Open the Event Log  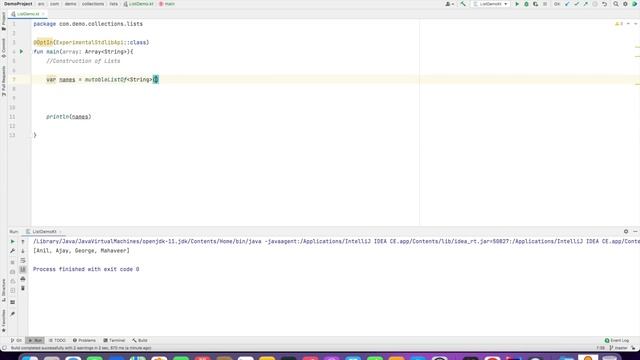coord(617,340)
